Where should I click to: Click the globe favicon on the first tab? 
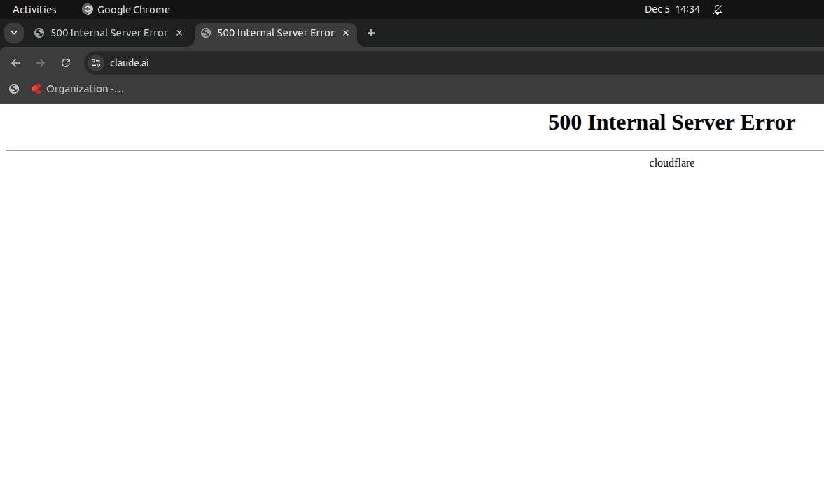click(x=40, y=33)
